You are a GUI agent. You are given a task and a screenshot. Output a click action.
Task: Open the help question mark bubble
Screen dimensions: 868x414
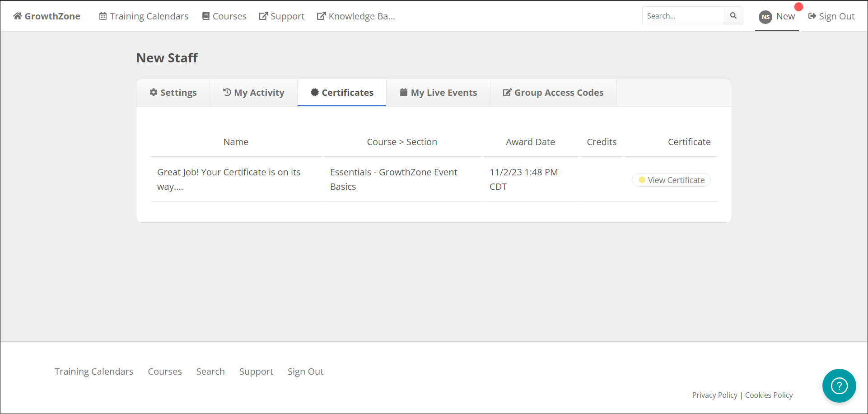(839, 386)
